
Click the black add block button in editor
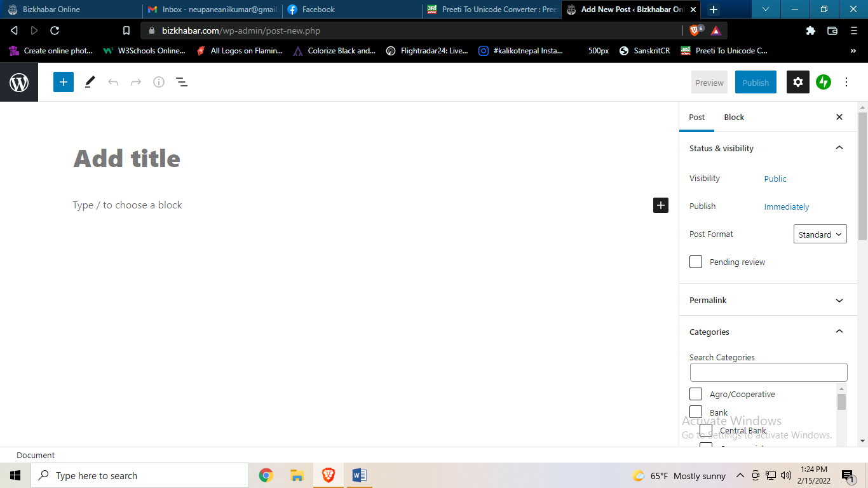pos(661,205)
